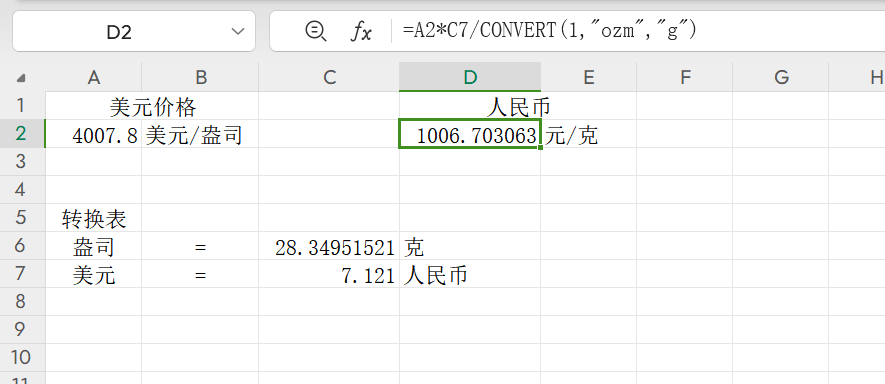Click the fill handle of cell D2
885x384 pixels.
pos(541,147)
